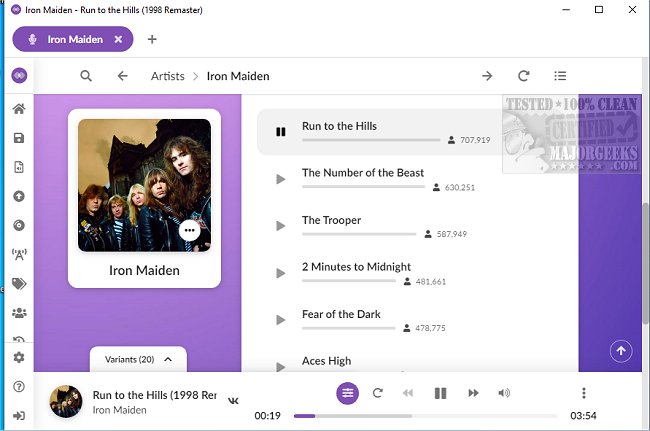
Task: Open the tags icon in sidebar
Action: click(x=18, y=284)
